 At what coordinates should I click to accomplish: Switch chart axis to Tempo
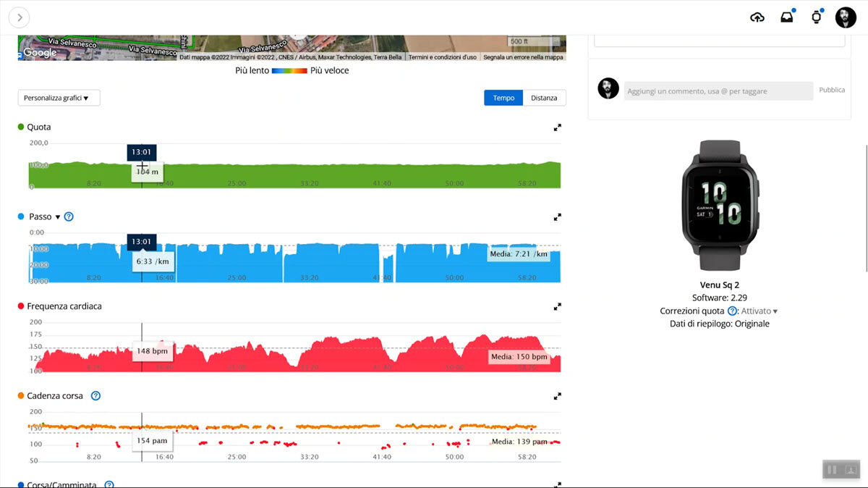(503, 98)
